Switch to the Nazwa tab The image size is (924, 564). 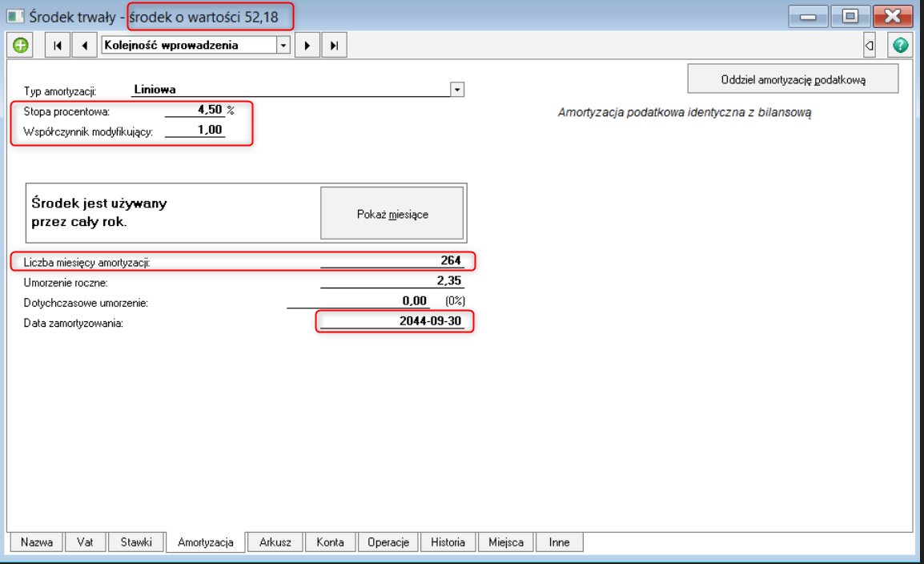(x=37, y=542)
